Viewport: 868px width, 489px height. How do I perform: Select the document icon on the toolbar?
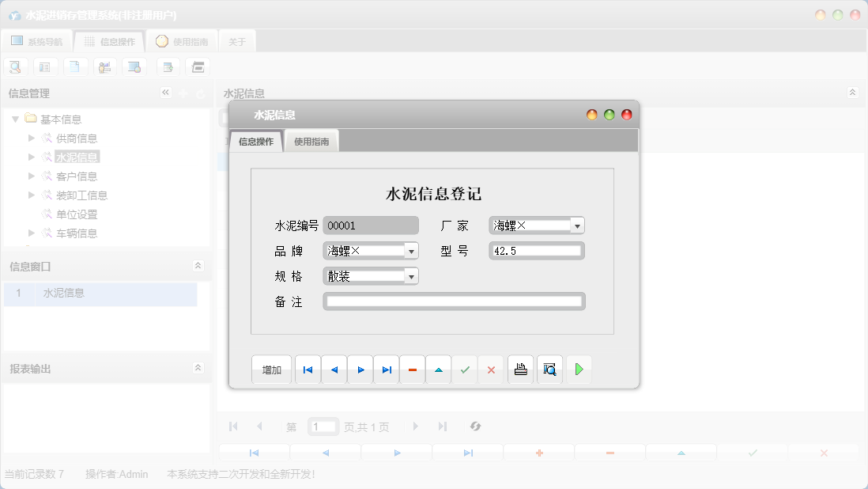pos(75,66)
